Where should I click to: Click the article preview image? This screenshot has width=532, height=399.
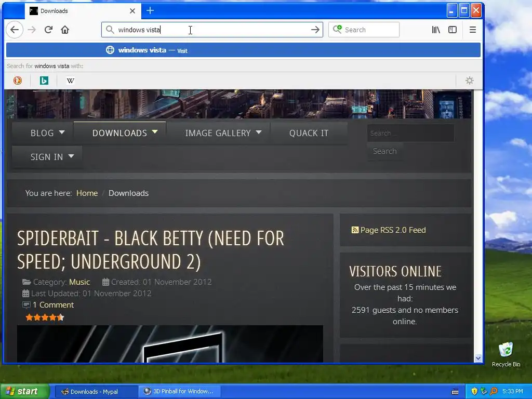(170, 344)
